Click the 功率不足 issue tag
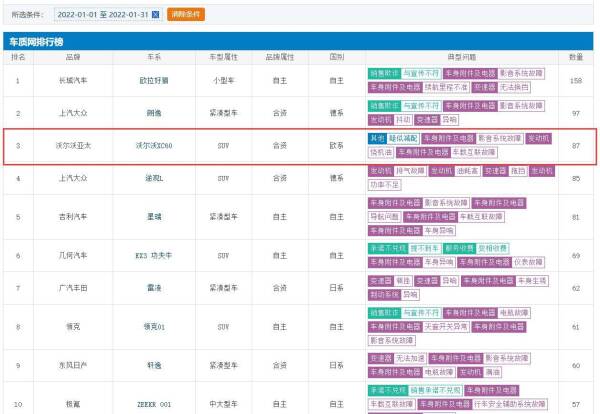The width and height of the screenshot is (600, 414). 385,185
